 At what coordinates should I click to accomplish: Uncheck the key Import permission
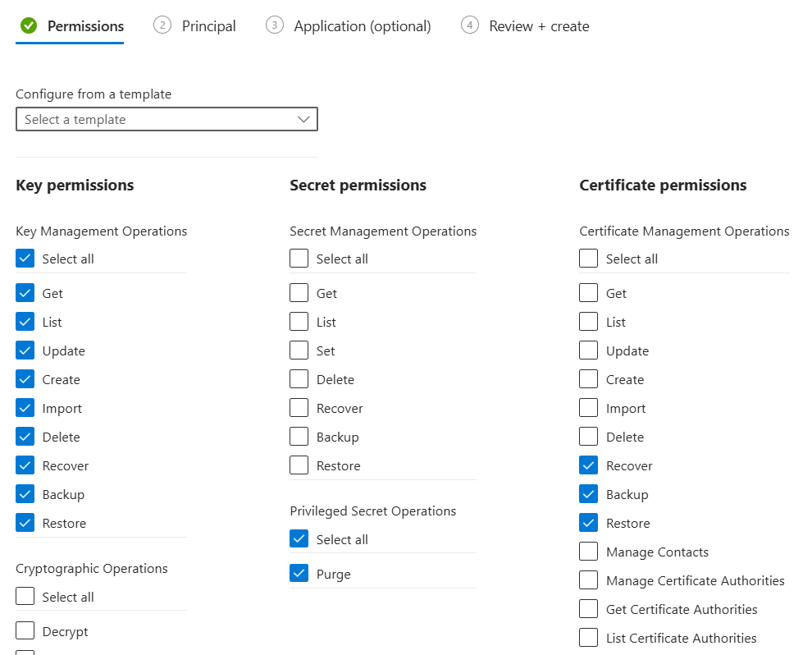tap(25, 408)
